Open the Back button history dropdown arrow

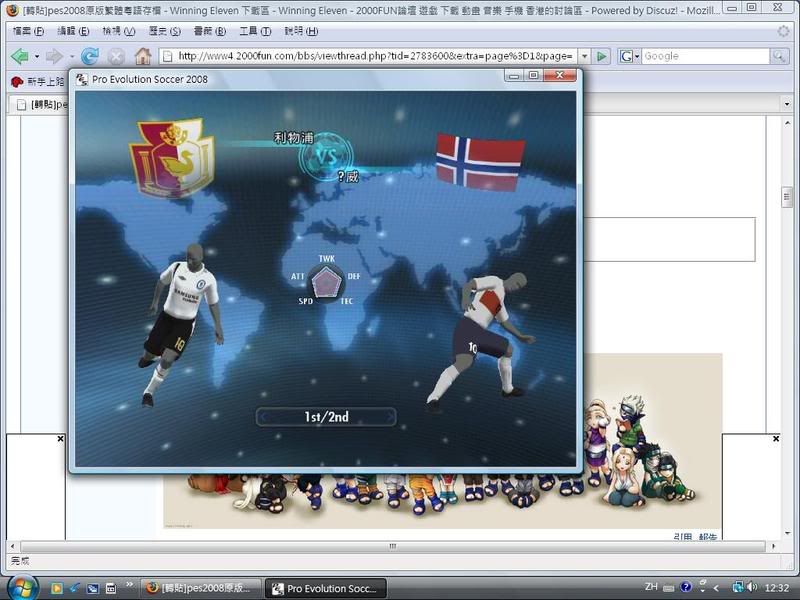click(x=37, y=56)
